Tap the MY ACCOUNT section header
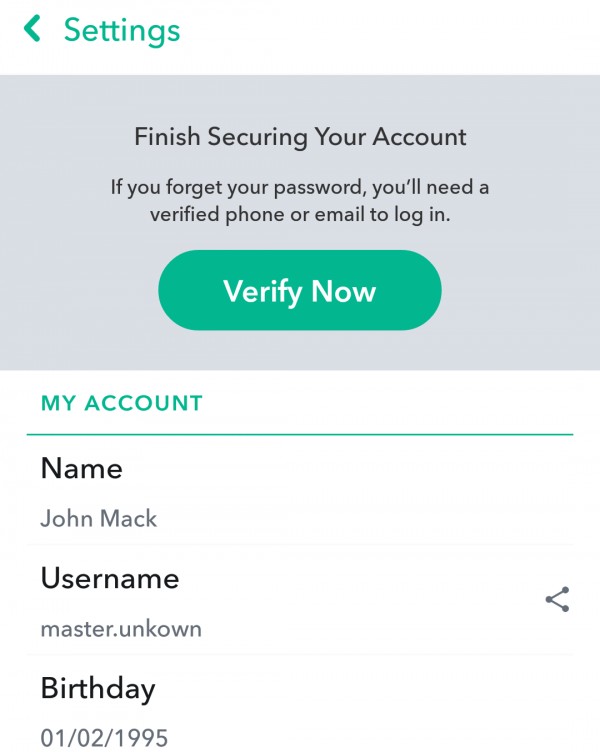 click(121, 403)
